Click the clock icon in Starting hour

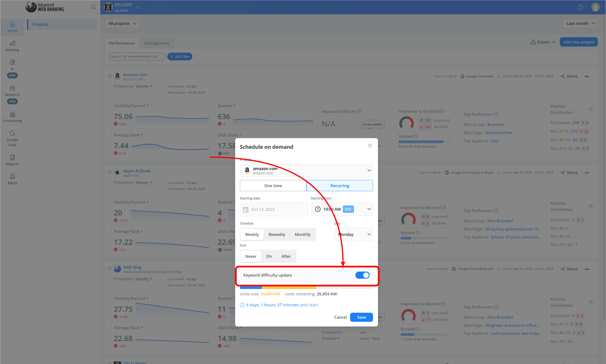[x=318, y=209]
